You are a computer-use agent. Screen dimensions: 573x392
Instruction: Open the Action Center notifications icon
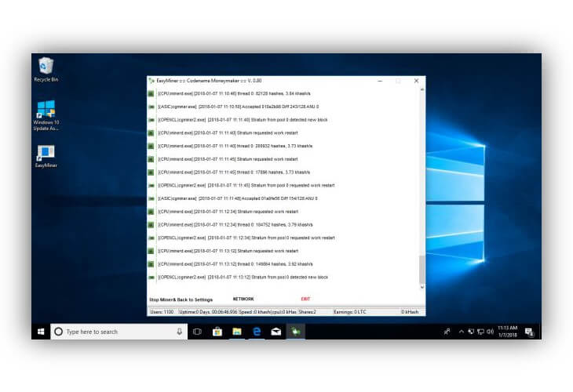click(x=529, y=332)
